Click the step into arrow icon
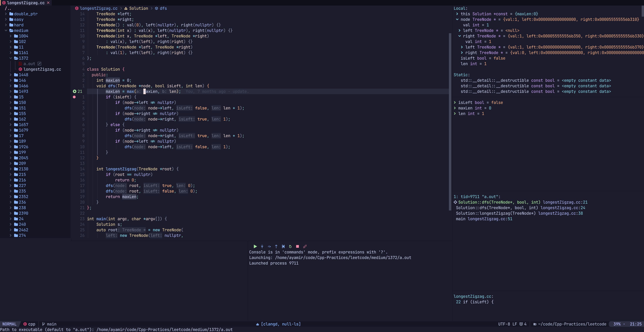Image resolution: width=644 pixels, height=332 pixels. pos(262,246)
